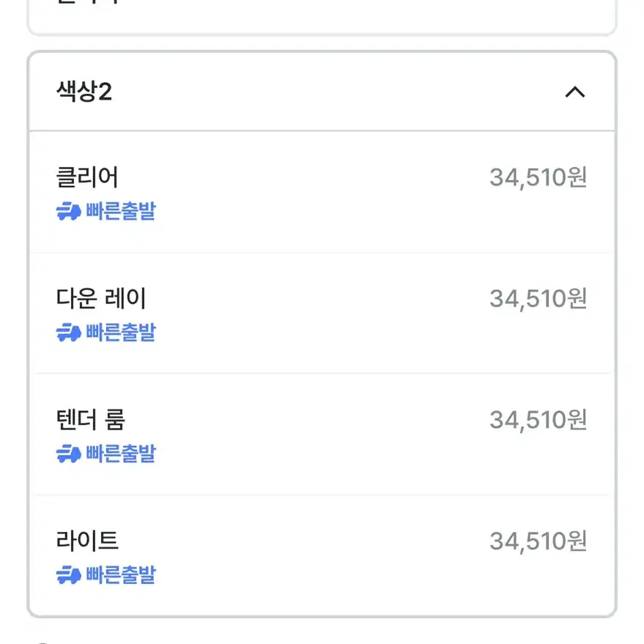Image resolution: width=644 pixels, height=644 pixels.
Task: Click the 34,510원 price for 다운 레이
Action: tap(538, 299)
